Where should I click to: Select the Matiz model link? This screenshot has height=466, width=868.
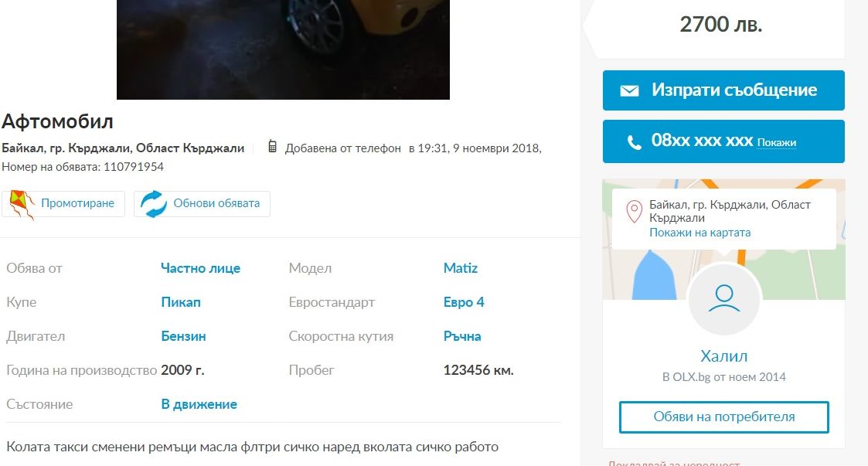461,268
